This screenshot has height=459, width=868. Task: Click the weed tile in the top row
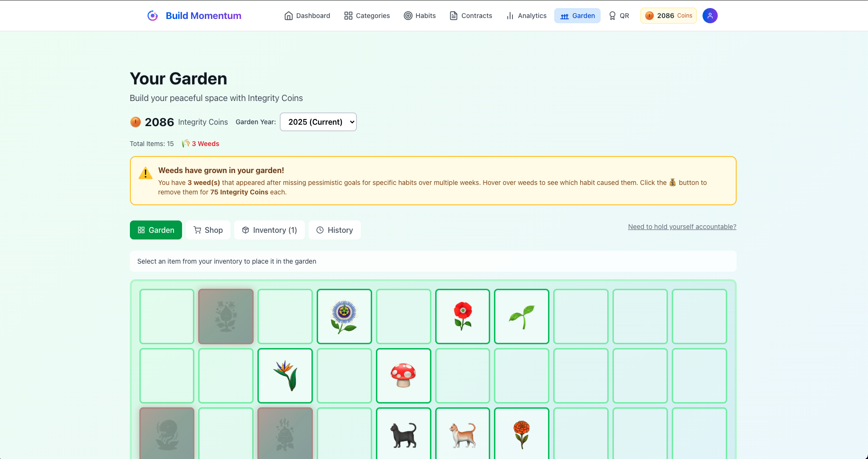[x=226, y=316]
